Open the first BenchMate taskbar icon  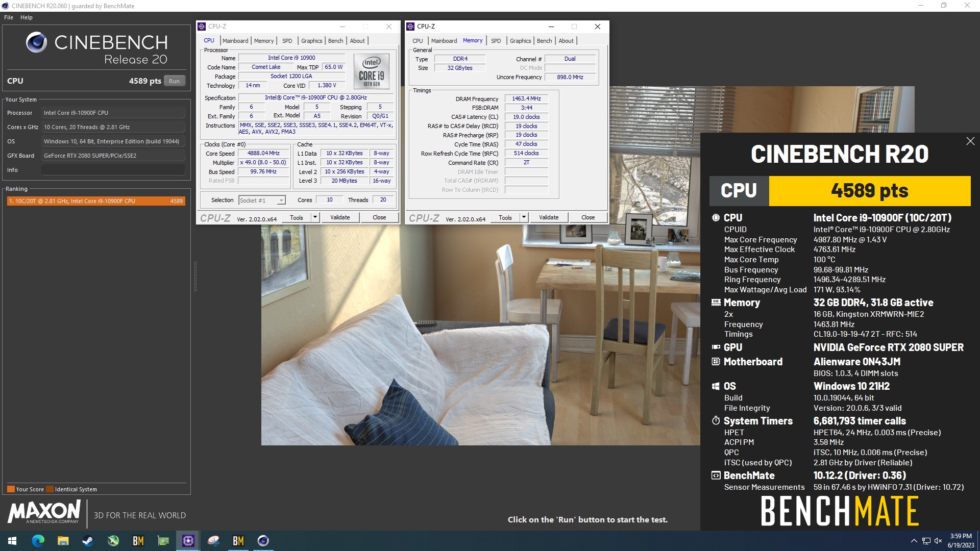[138, 541]
